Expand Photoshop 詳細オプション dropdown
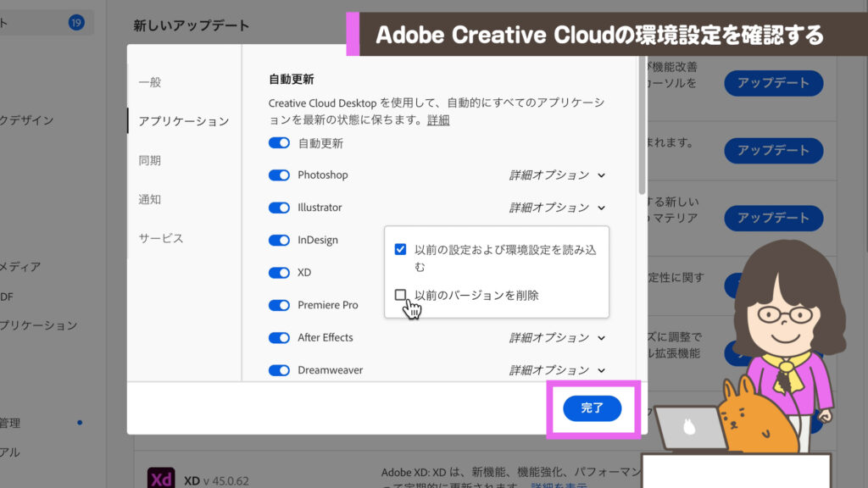Screen dimensions: 868x488 point(558,175)
